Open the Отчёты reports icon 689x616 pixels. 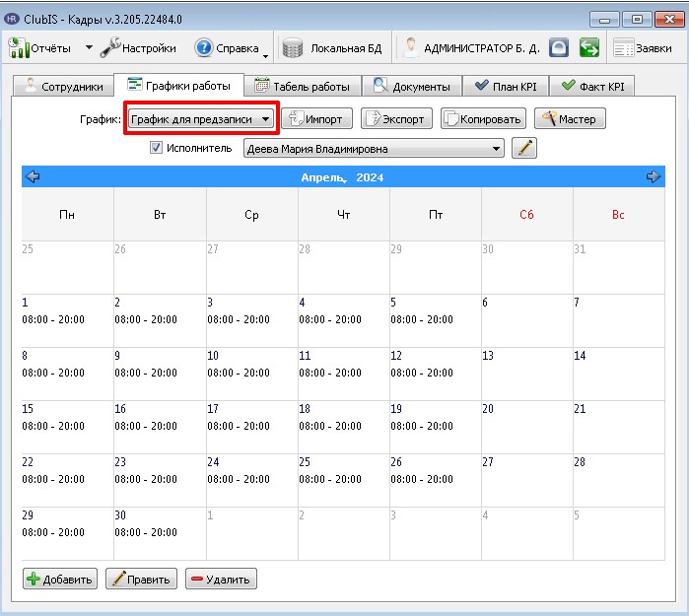point(17,48)
